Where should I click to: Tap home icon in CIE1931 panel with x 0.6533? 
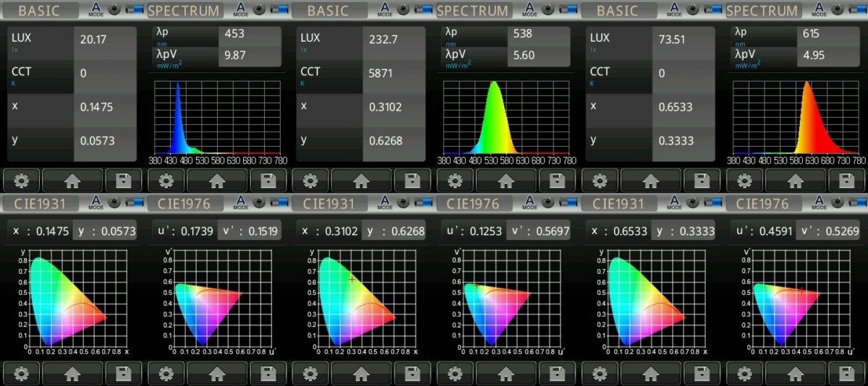tap(651, 373)
